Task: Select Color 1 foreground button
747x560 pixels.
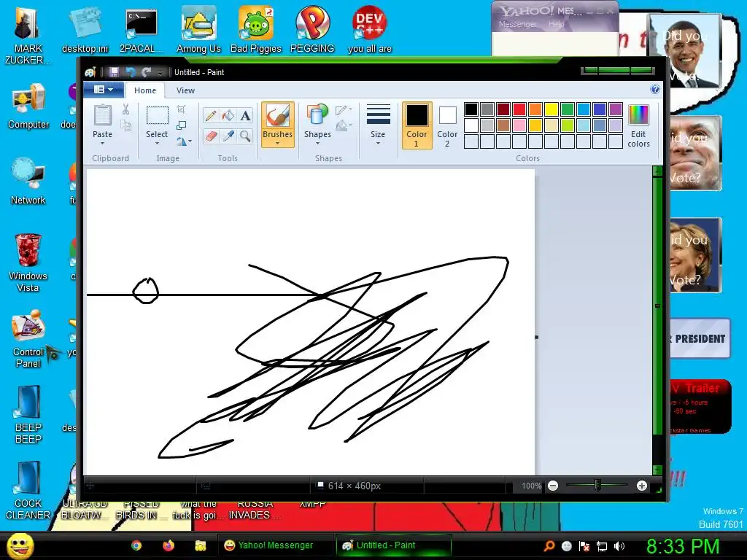Action: click(417, 125)
